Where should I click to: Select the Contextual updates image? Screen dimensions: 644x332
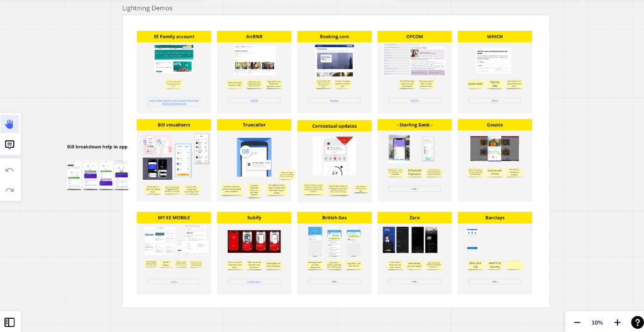pyautogui.click(x=335, y=157)
